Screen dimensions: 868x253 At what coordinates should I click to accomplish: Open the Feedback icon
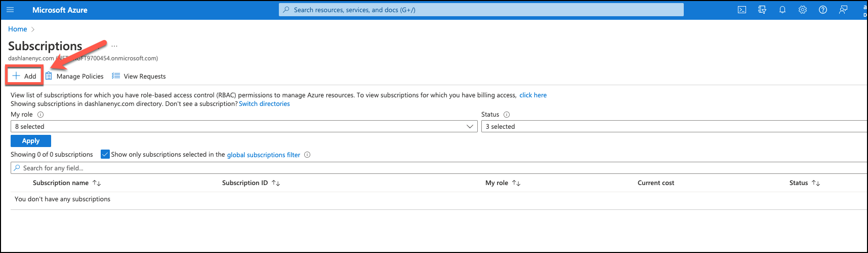coord(843,10)
